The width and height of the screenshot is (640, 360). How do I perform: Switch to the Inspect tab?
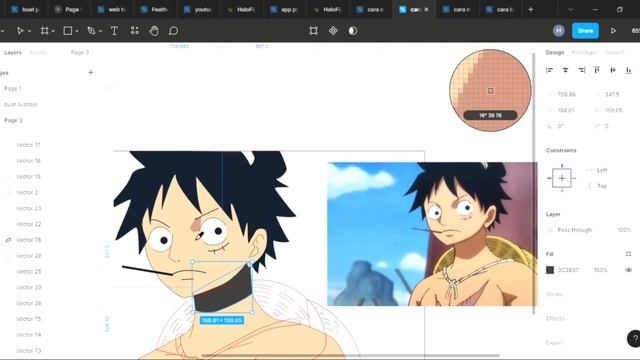tap(614, 53)
